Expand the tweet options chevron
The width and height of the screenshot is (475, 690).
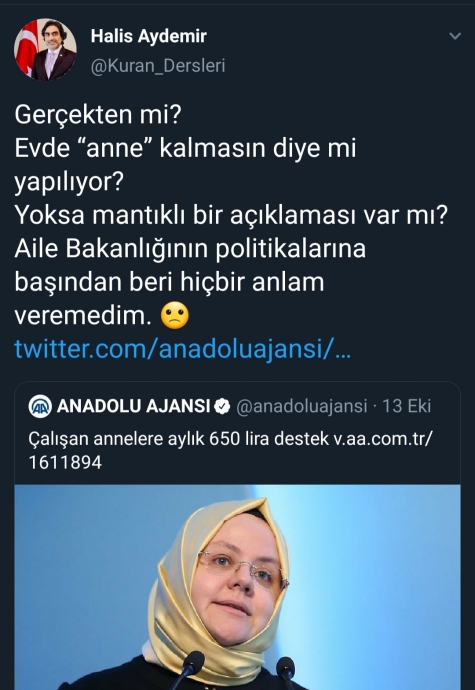coord(455,36)
